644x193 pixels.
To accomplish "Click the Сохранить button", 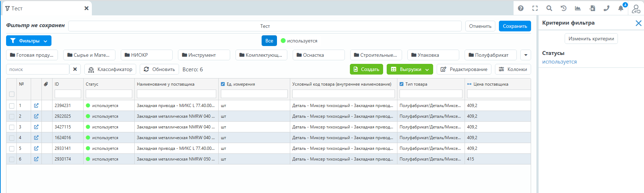I will (x=515, y=26).
